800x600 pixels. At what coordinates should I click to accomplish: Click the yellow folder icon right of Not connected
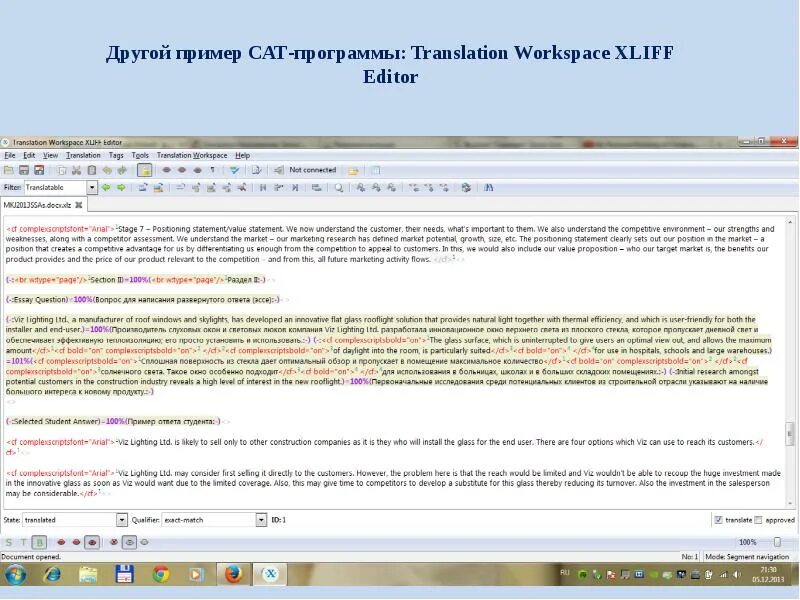[x=353, y=171]
